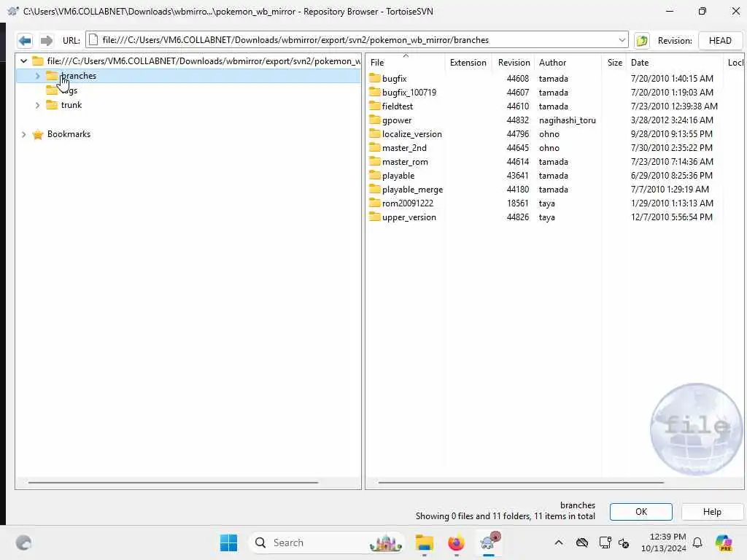The image size is (747, 560).
Task: Expand the Bookmarks tree node
Action: (24, 134)
